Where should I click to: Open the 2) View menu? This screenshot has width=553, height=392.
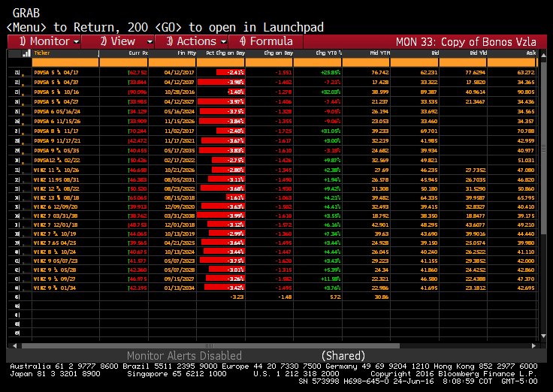(118, 41)
